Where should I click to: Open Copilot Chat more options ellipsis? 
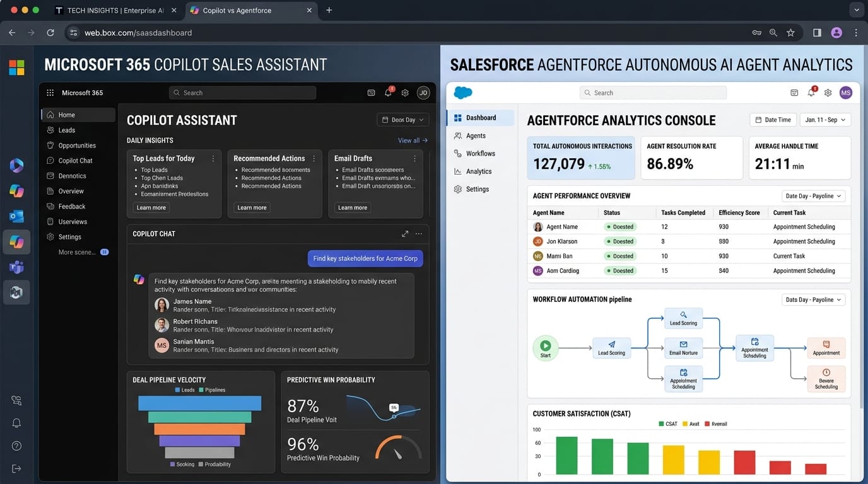coord(419,234)
